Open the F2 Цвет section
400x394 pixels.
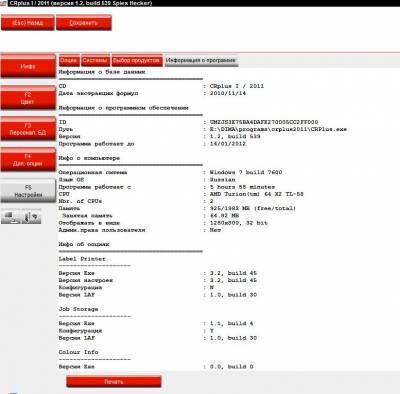tap(28, 98)
